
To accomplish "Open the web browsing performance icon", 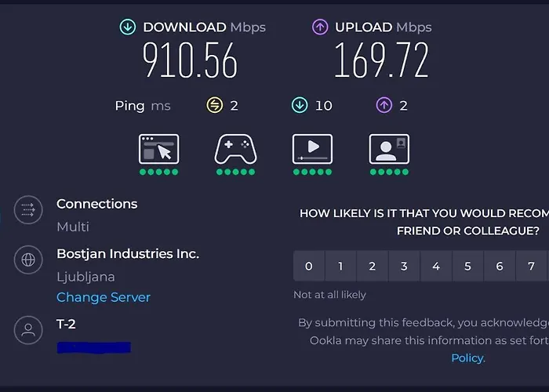I will pos(158,149).
